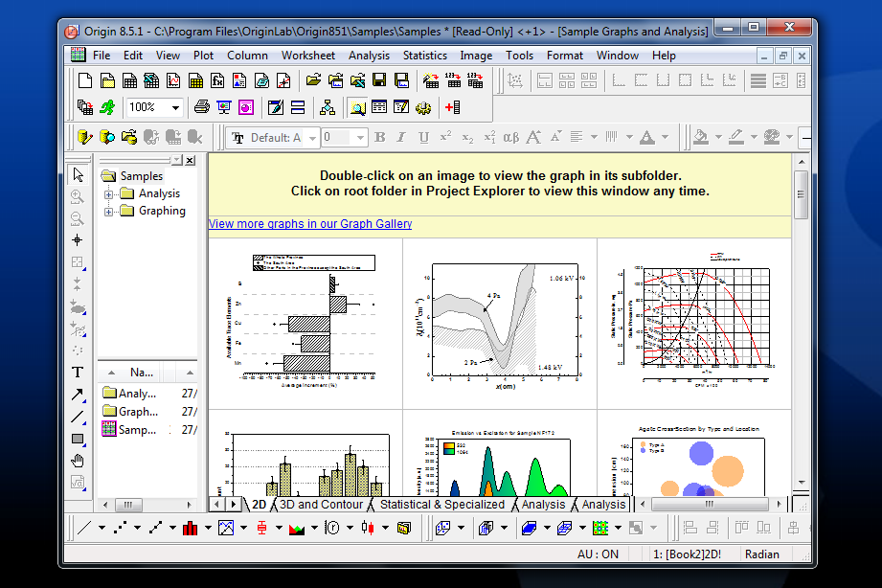Click the horizontal bar chart thumbnail
Viewport: 882px width, 588px height.
[x=305, y=320]
